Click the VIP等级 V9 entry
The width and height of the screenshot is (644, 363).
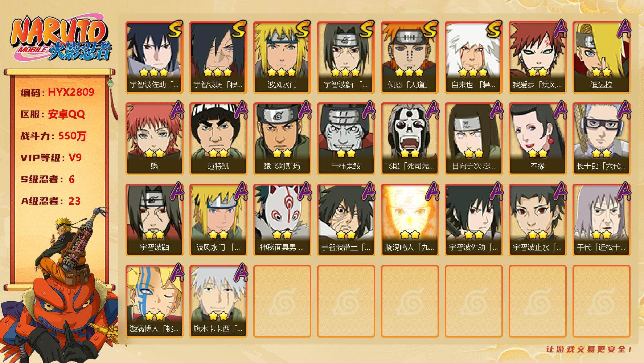(51, 158)
